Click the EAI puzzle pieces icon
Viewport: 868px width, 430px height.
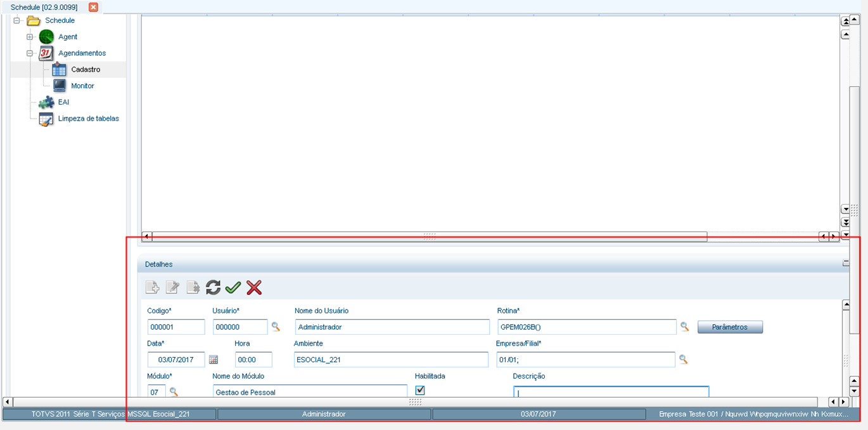pyautogui.click(x=46, y=102)
